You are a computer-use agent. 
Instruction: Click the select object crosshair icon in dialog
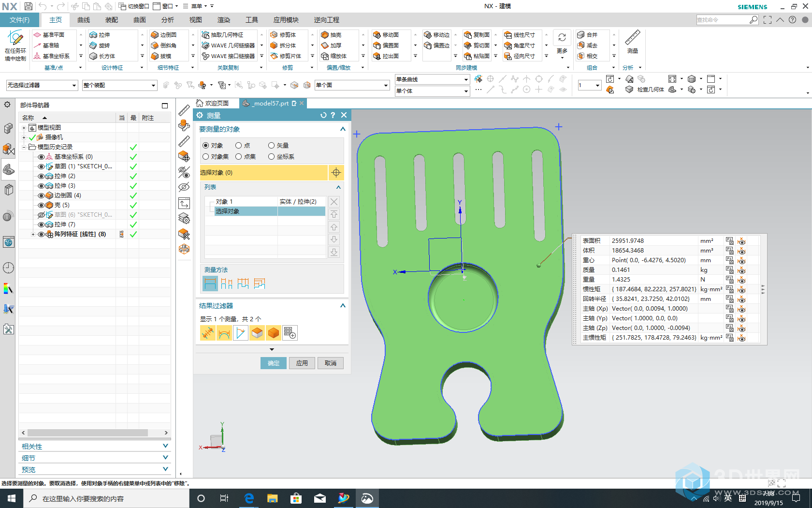tap(336, 173)
